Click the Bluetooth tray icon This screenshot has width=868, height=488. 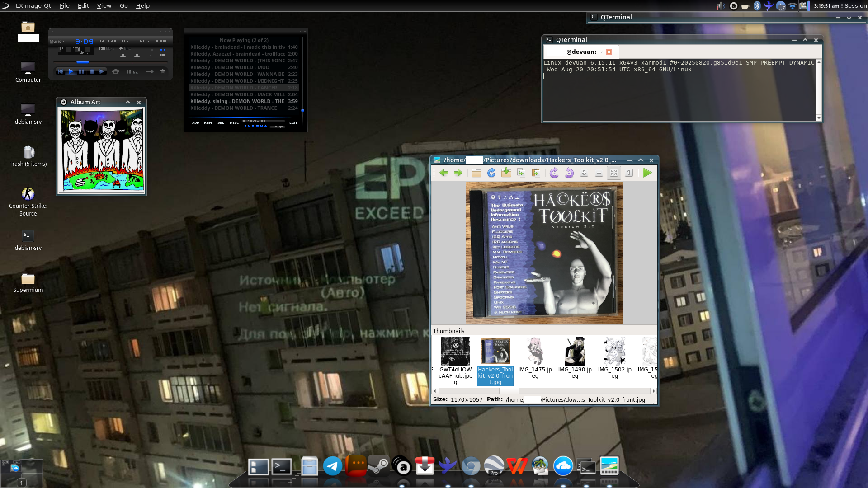757,6
